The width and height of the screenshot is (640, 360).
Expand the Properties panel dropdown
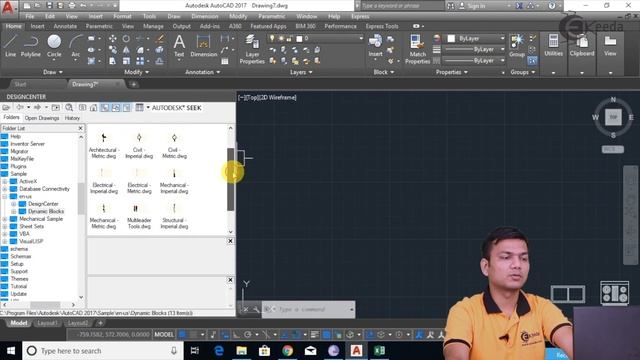451,72
